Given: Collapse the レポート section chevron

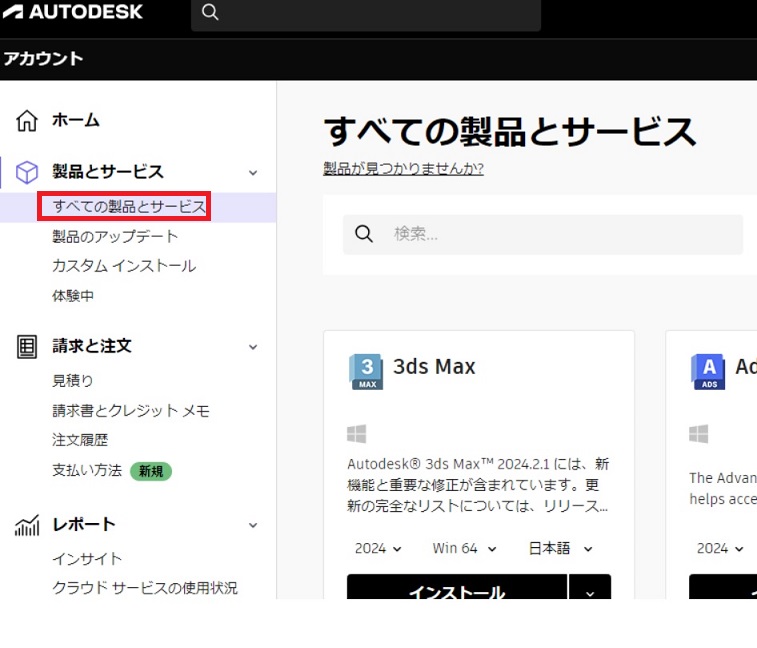Looking at the screenshot, I should click(253, 525).
